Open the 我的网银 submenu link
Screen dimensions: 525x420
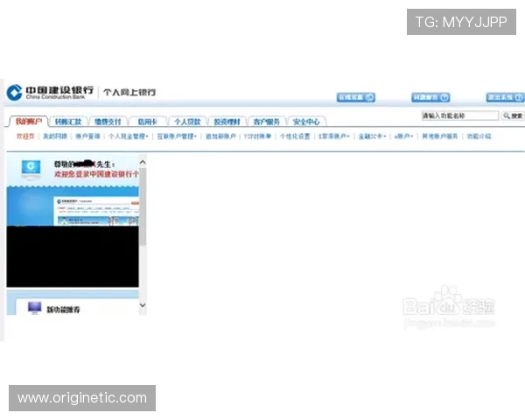(55, 136)
